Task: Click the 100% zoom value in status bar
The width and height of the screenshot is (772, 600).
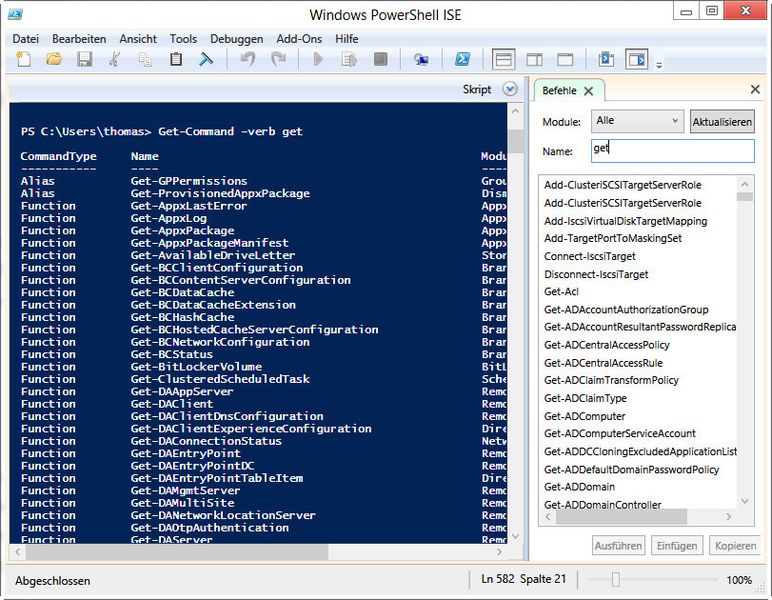Action: click(739, 580)
